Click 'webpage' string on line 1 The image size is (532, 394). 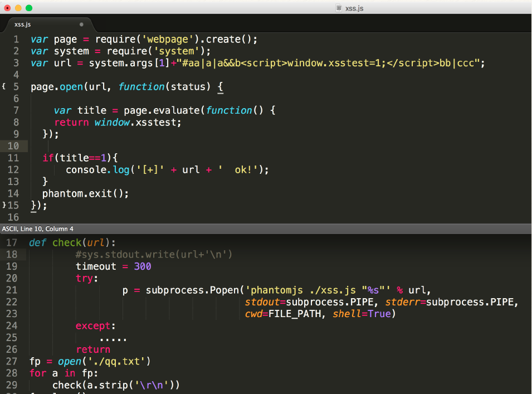pos(167,40)
